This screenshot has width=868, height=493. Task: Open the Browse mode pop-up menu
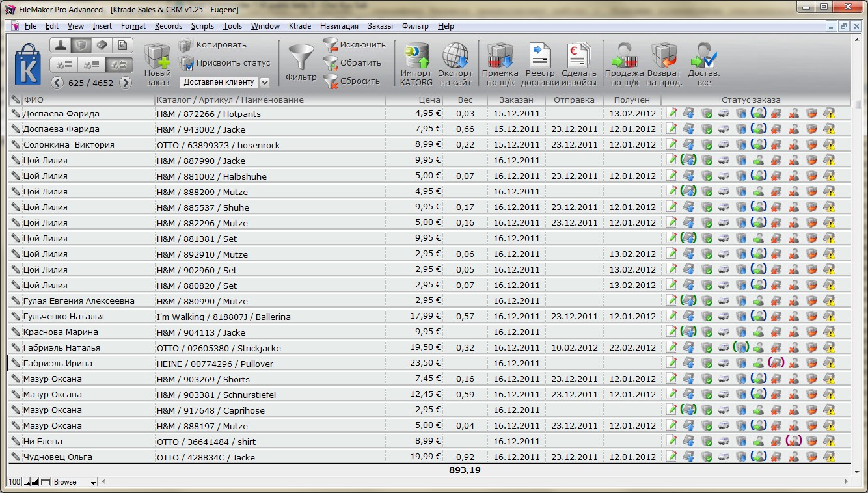point(75,482)
